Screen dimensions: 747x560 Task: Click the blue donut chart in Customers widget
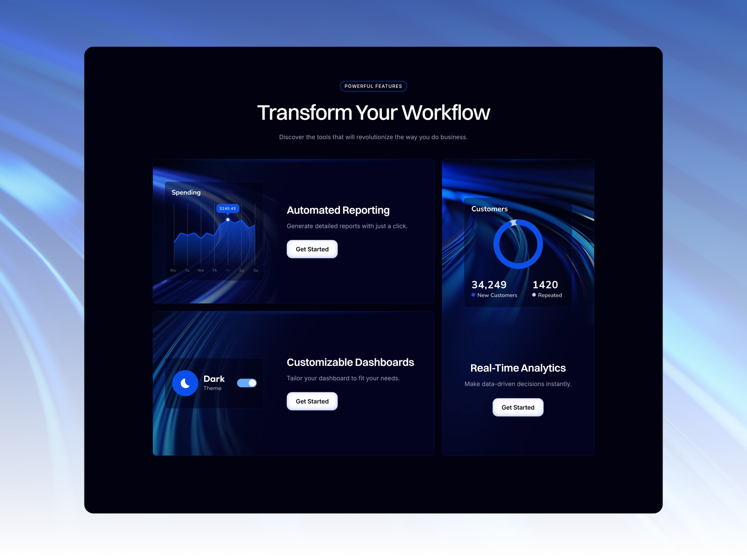point(518,244)
